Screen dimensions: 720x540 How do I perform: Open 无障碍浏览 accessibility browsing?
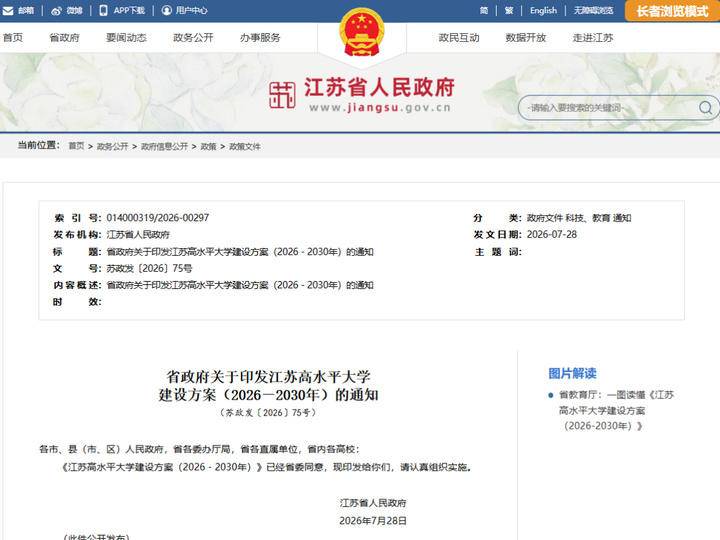point(593,10)
